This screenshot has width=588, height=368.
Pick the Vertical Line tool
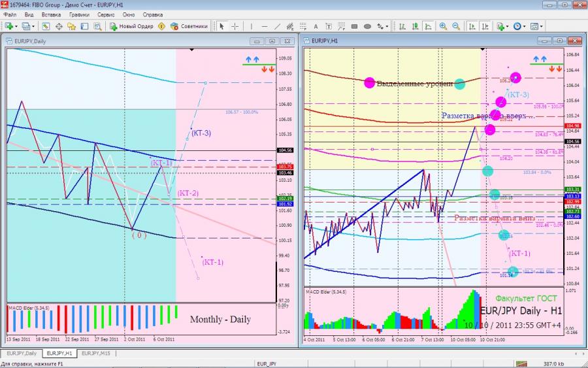pyautogui.click(x=252, y=26)
